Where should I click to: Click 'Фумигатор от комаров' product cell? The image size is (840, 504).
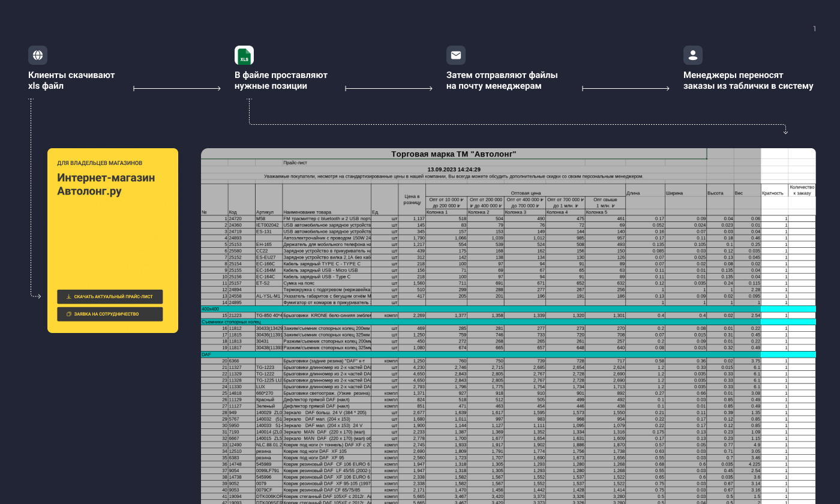(x=326, y=302)
